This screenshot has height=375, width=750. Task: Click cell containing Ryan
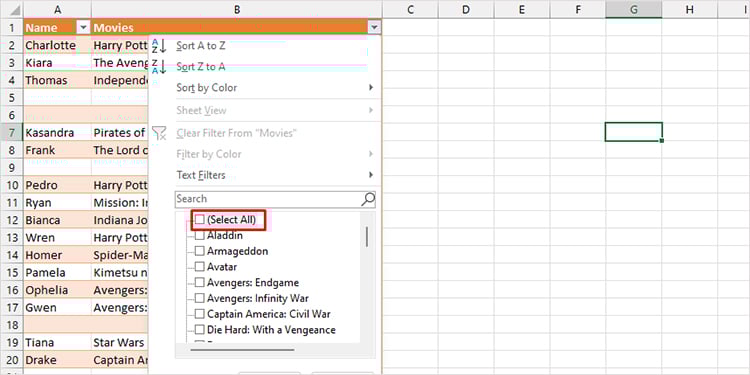(x=57, y=203)
